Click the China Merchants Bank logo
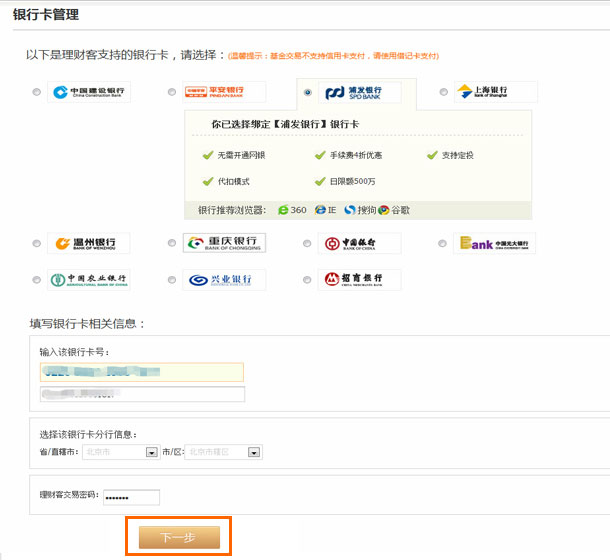The width and height of the screenshot is (610, 560). coord(359,279)
